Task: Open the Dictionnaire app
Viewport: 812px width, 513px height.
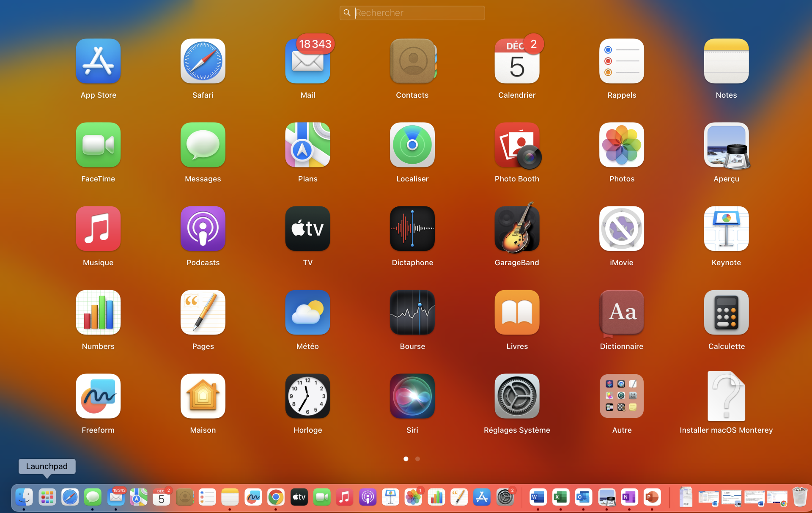Action: click(621, 313)
